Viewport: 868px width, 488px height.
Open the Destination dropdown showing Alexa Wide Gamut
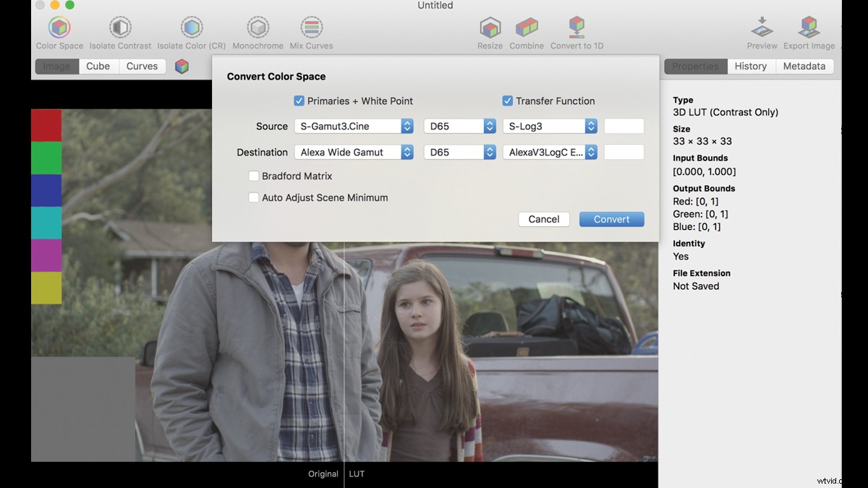[x=354, y=152]
